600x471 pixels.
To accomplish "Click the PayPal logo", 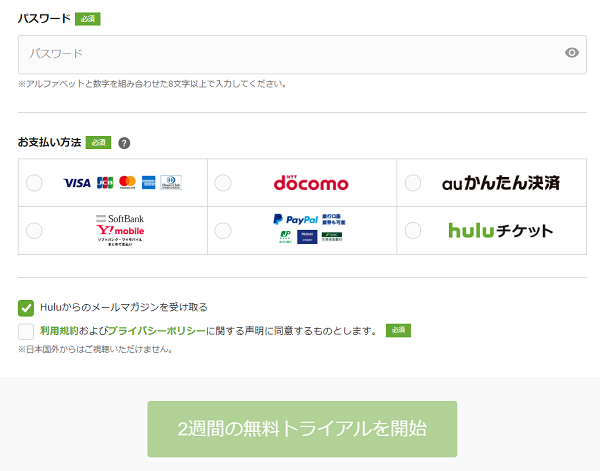I will [295, 220].
